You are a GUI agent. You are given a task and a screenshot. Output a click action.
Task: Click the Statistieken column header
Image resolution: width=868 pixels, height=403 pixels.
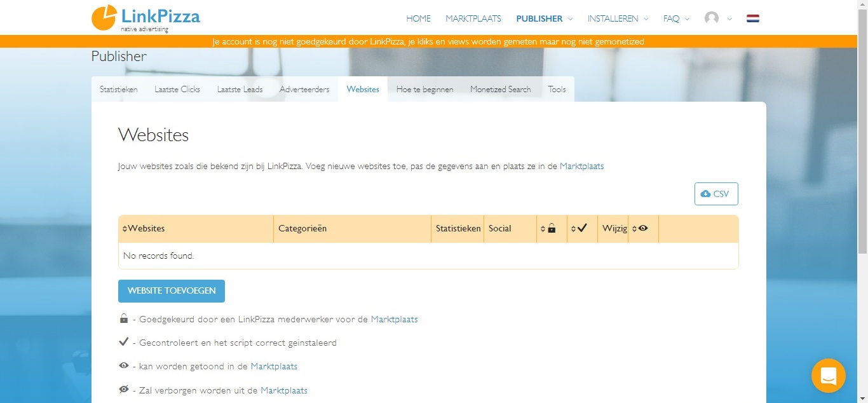pyautogui.click(x=458, y=229)
